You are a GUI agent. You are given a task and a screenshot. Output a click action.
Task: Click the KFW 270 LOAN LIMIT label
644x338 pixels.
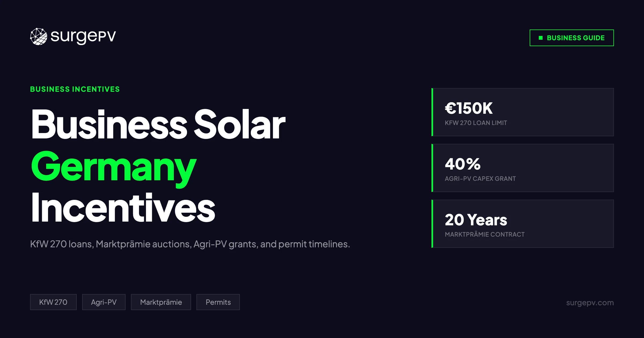[x=476, y=123]
